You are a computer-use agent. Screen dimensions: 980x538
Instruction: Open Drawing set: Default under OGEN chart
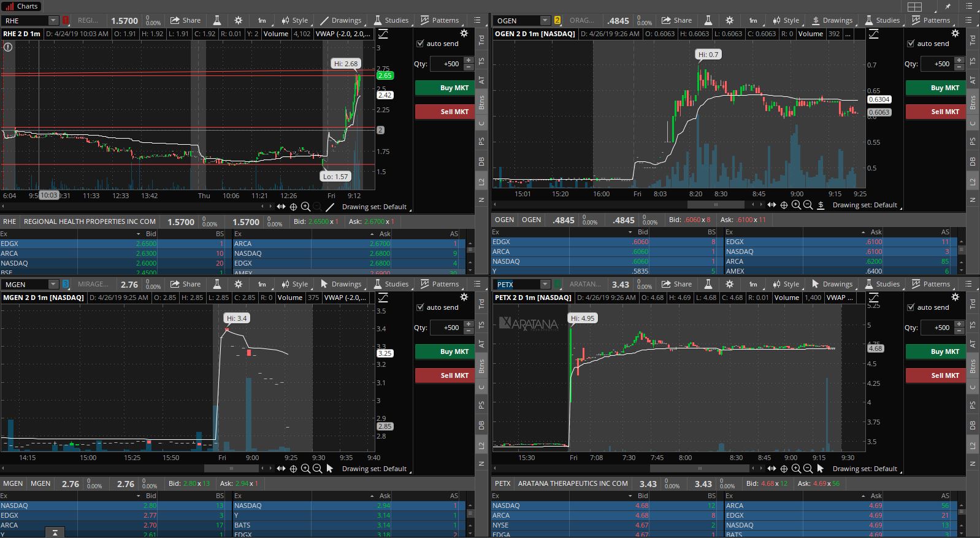pyautogui.click(x=866, y=205)
